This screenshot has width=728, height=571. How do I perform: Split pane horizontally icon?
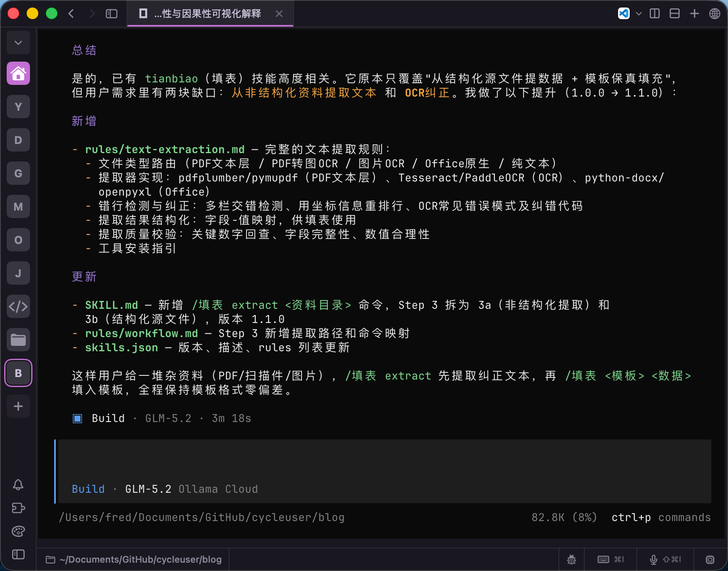675,14
